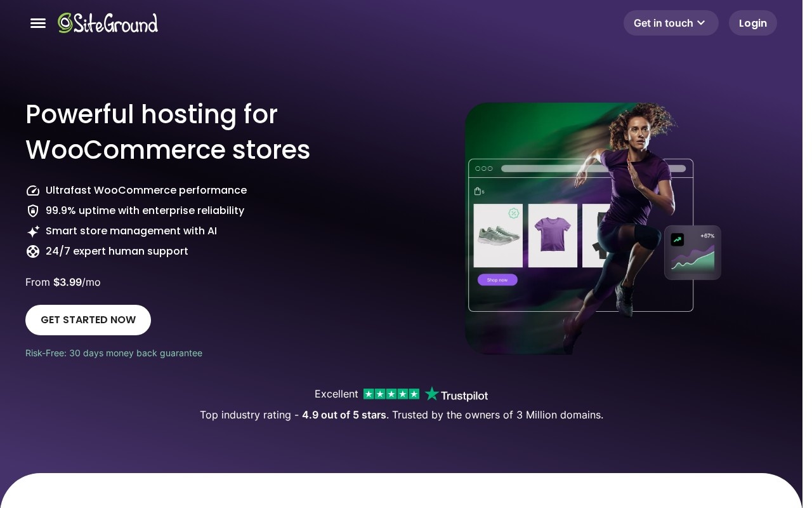Click the sneaker product thumbnail
Image resolution: width=812 pixels, height=508 pixels.
pos(498,236)
